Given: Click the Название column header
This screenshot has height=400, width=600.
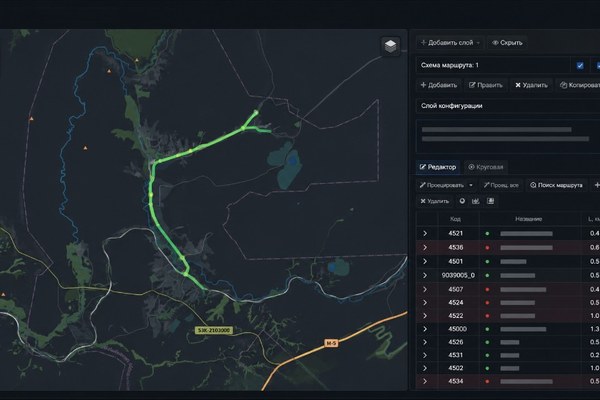Looking at the screenshot, I should (x=528, y=219).
